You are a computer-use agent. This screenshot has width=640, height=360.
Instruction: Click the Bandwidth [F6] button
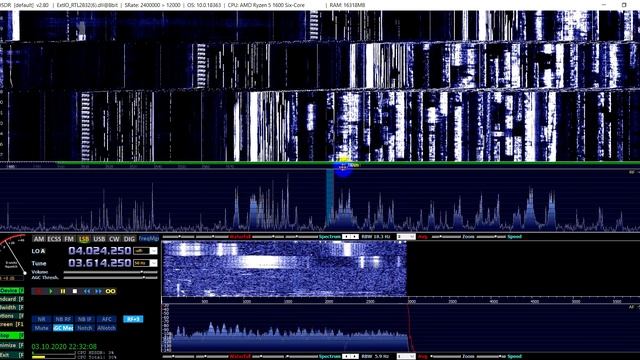click(12, 307)
